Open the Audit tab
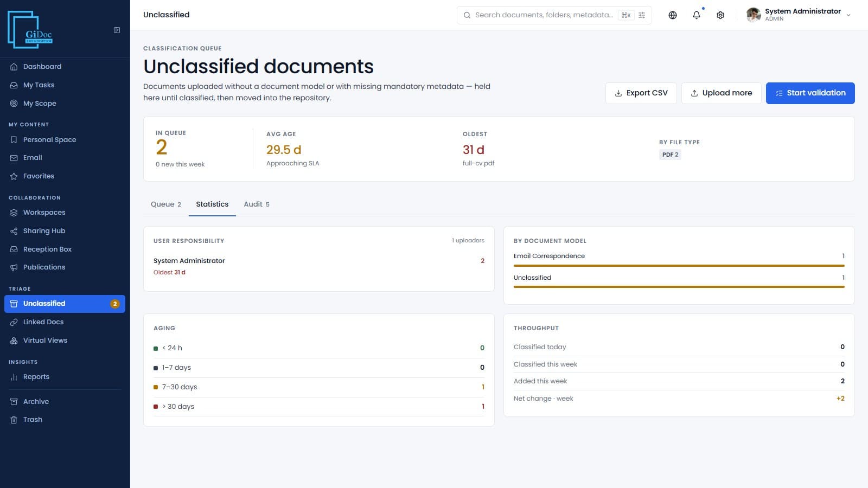 click(x=257, y=204)
